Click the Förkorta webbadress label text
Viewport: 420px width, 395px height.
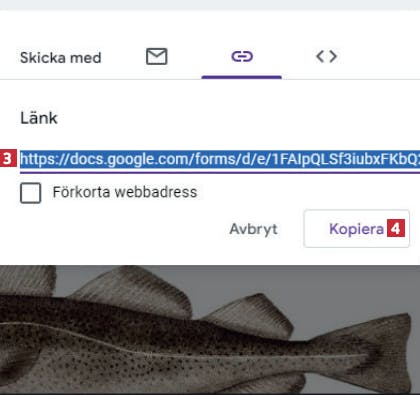click(x=125, y=192)
